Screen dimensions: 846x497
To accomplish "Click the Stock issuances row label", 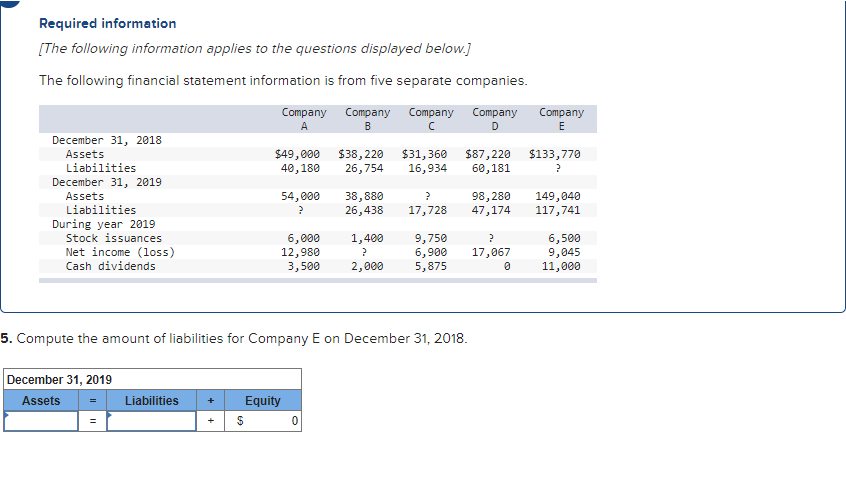I will tap(114, 239).
